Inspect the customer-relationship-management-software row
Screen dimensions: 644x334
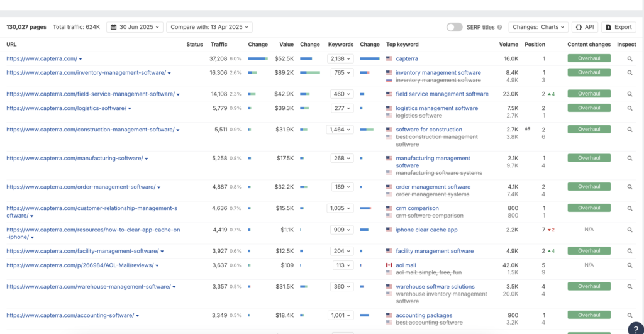coord(630,208)
